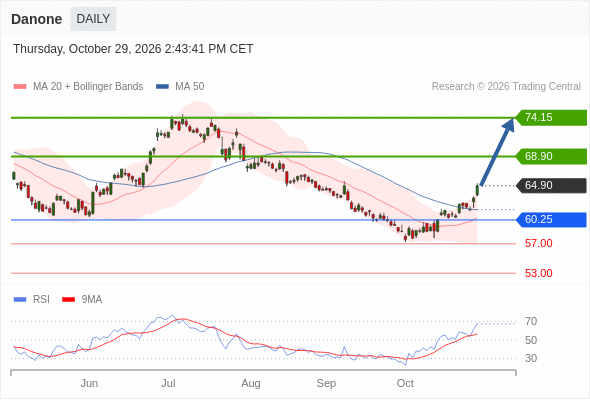The image size is (590, 400).
Task: Click the RSI legend label
Action: (x=41, y=300)
